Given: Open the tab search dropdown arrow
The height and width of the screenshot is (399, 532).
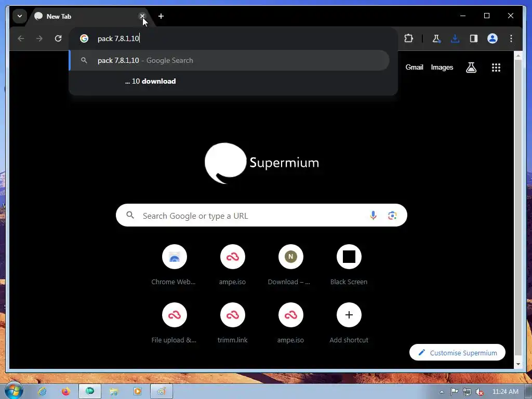Looking at the screenshot, I should click(x=20, y=16).
